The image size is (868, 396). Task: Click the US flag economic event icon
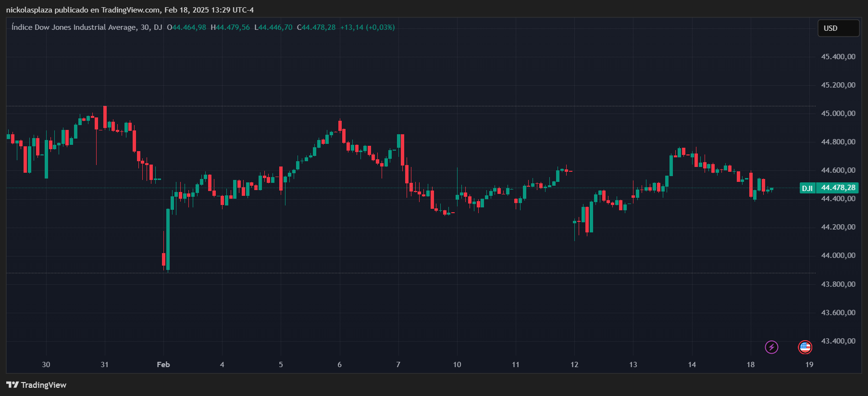click(x=805, y=347)
